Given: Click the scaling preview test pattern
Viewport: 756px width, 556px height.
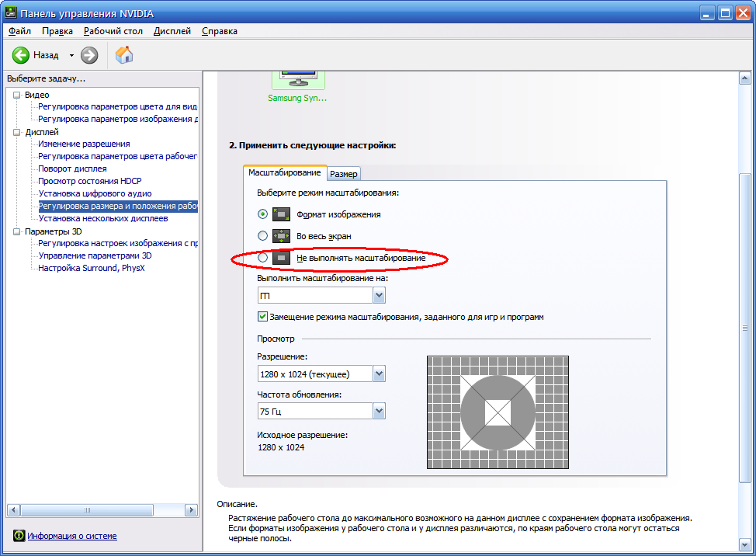Looking at the screenshot, I should click(x=498, y=412).
